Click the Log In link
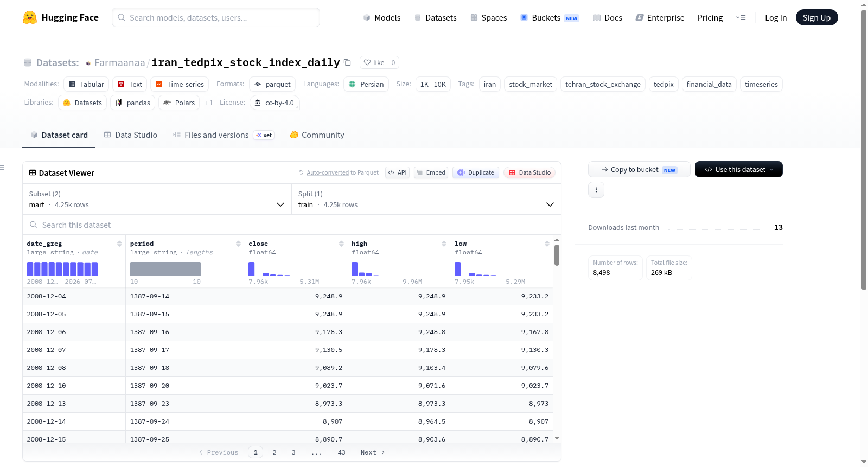868x467 pixels. pyautogui.click(x=776, y=17)
